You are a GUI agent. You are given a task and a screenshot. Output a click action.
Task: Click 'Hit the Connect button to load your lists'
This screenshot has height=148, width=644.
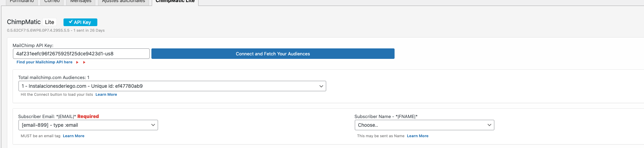57,94
